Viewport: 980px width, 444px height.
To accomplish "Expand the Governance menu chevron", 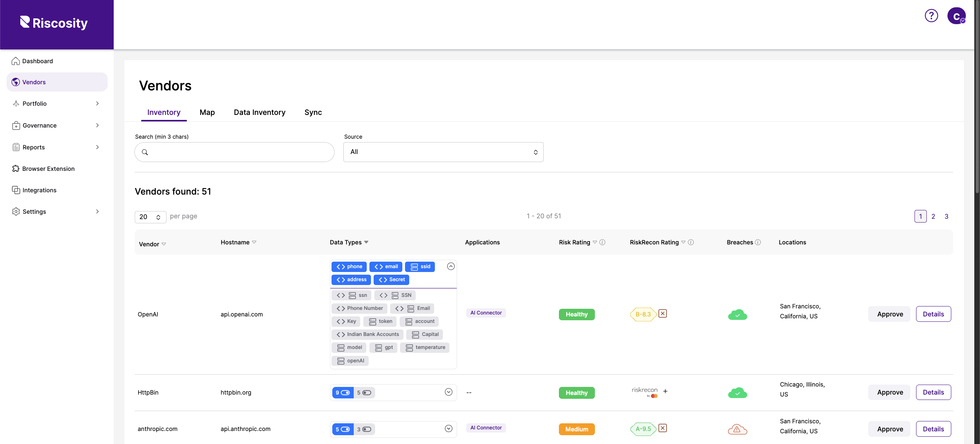I will click(98, 125).
